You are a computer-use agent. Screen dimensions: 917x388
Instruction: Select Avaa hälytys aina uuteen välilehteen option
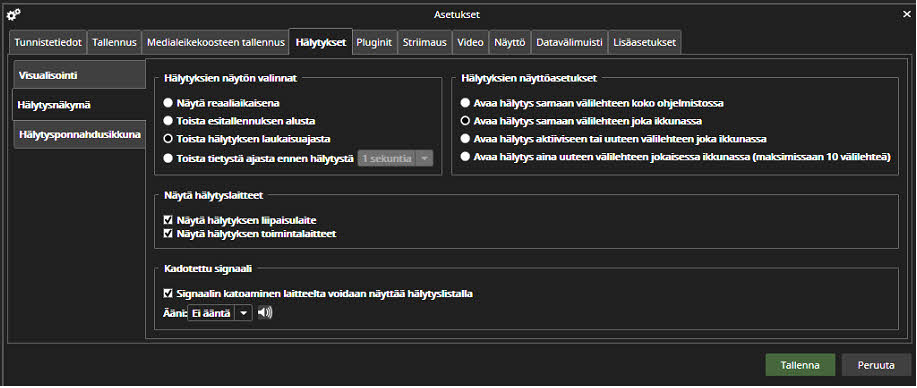(x=675, y=157)
